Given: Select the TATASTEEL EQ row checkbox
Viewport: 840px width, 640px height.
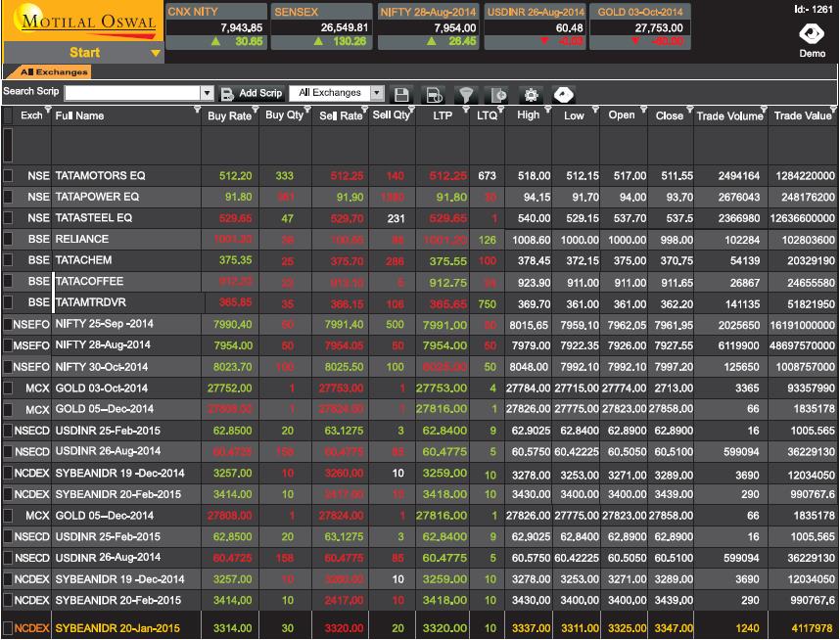Looking at the screenshot, I should pyautogui.click(x=8, y=218).
